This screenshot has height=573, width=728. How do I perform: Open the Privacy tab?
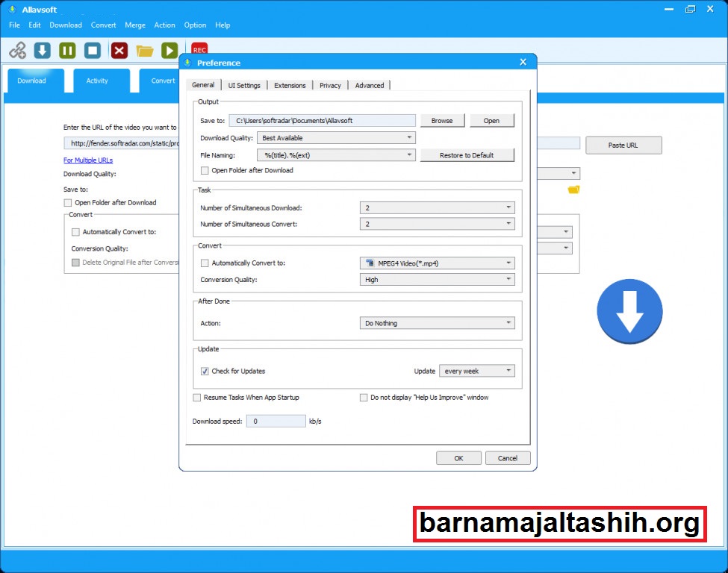[x=330, y=85]
